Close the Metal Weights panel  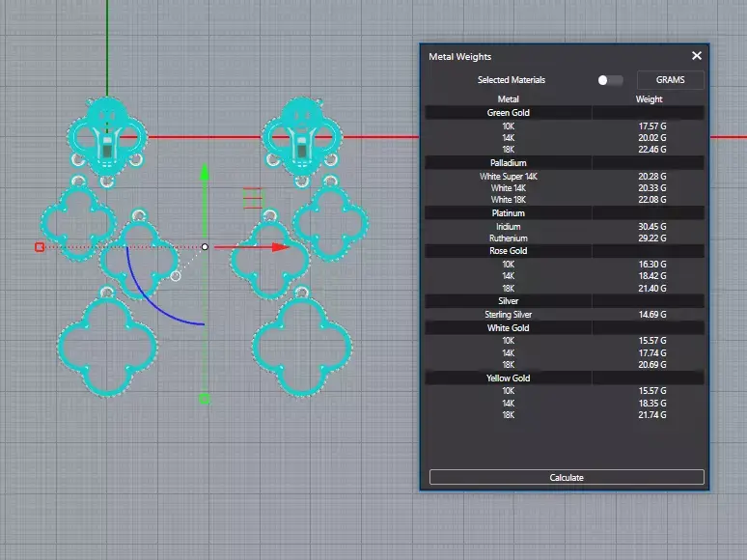pos(697,56)
